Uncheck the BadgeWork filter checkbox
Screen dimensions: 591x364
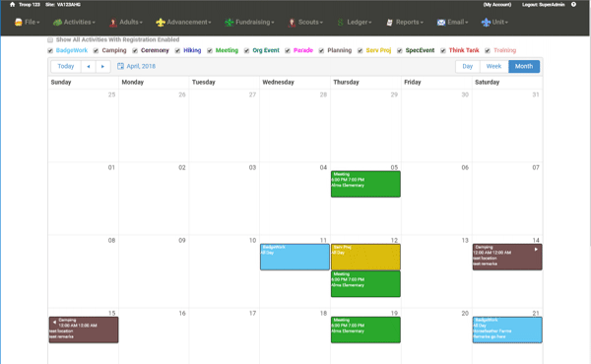(x=50, y=50)
